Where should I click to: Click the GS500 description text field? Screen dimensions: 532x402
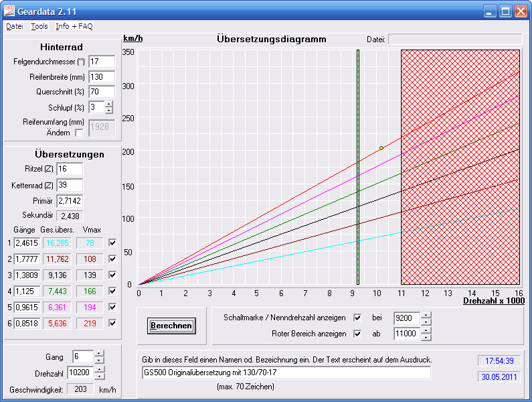286,373
